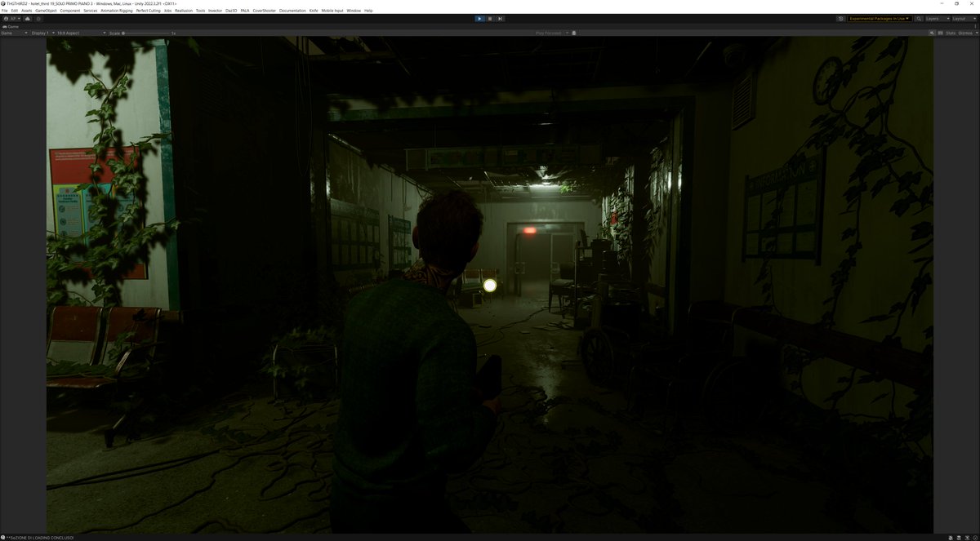Pause the running game
The width and height of the screenshot is (980, 541).
pyautogui.click(x=491, y=18)
